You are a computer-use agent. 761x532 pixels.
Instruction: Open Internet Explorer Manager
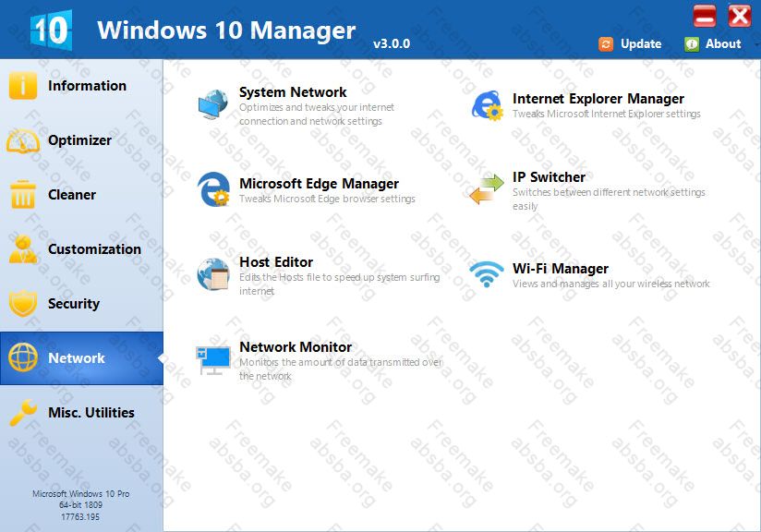[598, 99]
